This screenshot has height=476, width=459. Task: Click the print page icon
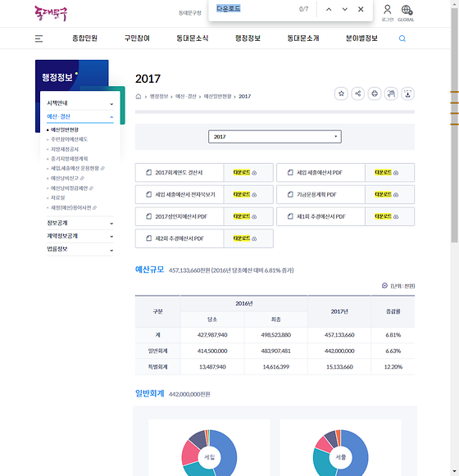375,93
